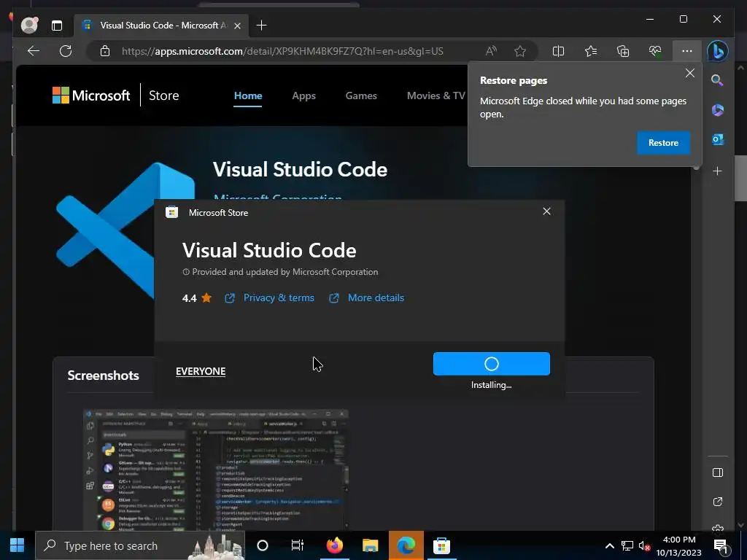747x560 pixels.
Task: Open tab actions menu icon
Action: (57, 26)
